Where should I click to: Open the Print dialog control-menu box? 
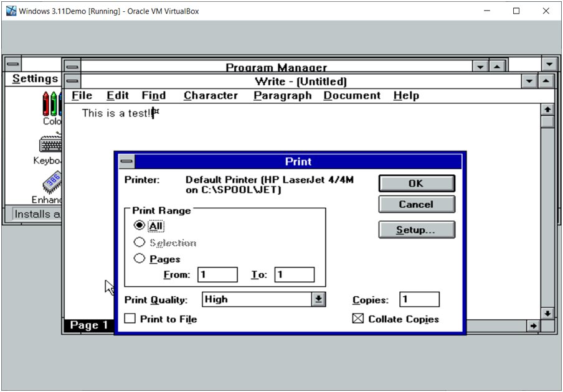tap(126, 161)
